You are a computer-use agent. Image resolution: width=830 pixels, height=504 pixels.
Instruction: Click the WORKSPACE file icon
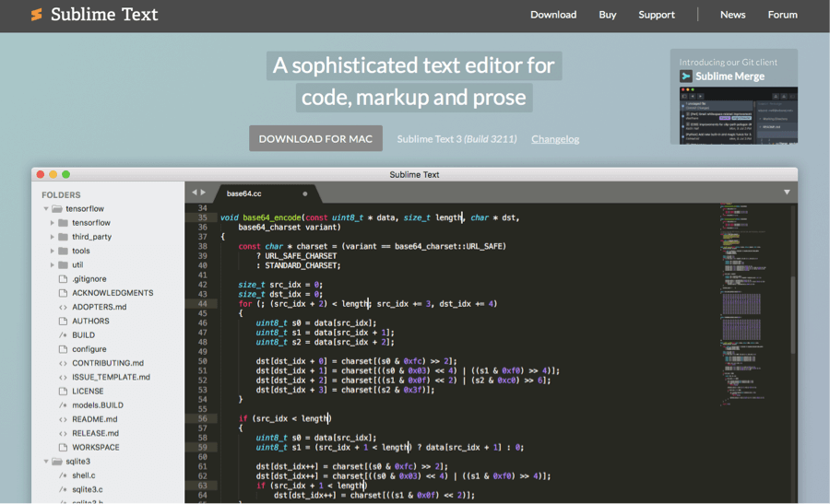(x=63, y=448)
